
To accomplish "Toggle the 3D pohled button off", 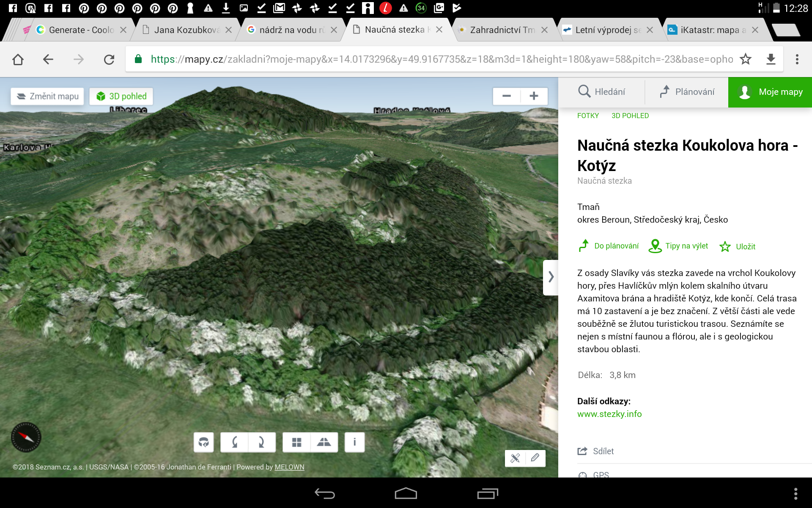I will point(121,96).
